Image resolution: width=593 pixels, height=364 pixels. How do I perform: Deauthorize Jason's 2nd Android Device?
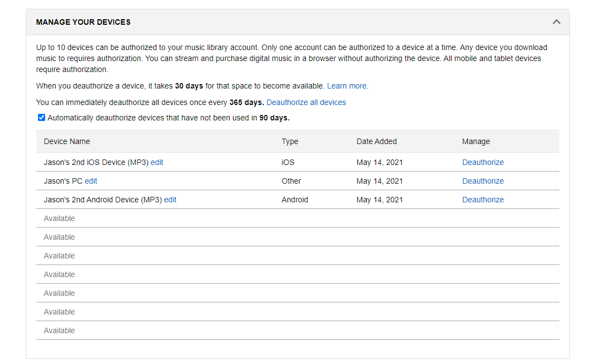[483, 200]
